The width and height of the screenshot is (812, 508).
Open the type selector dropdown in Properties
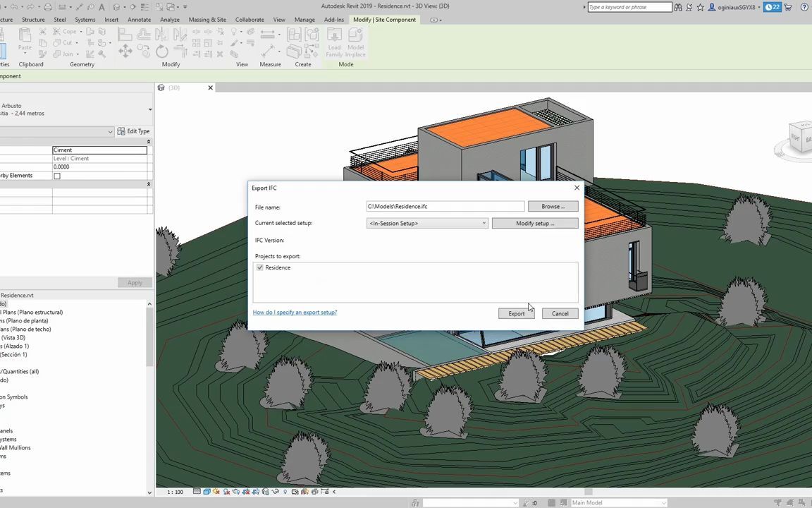pos(109,131)
